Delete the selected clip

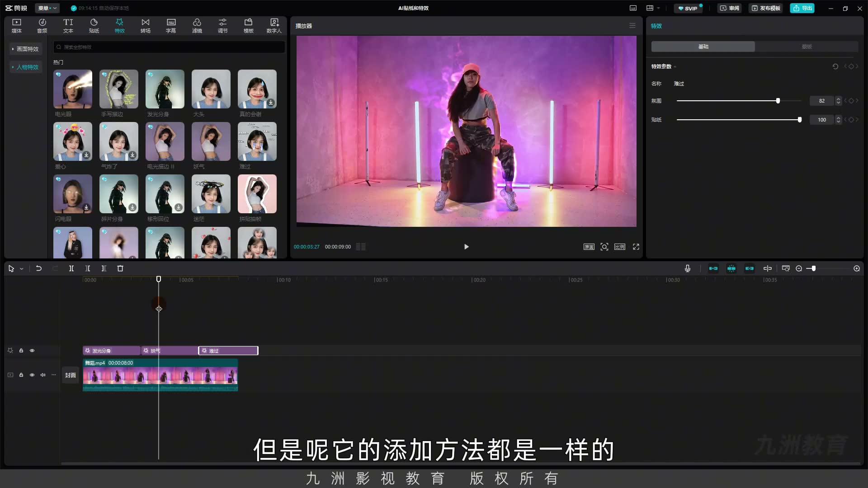click(x=120, y=268)
